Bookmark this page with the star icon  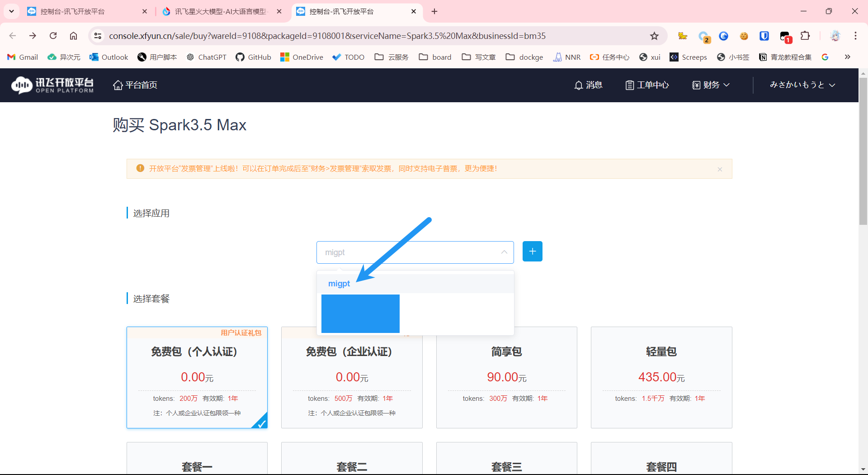pos(654,36)
